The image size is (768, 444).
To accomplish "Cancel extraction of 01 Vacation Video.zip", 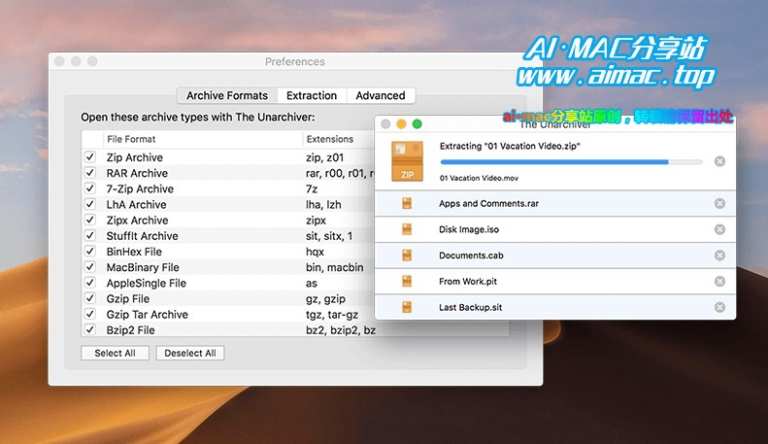I will point(720,161).
